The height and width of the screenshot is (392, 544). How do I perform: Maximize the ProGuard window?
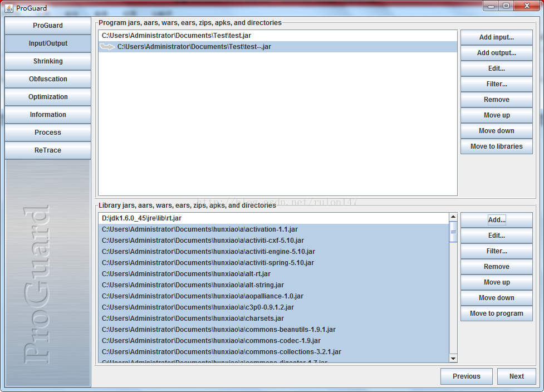(506, 6)
